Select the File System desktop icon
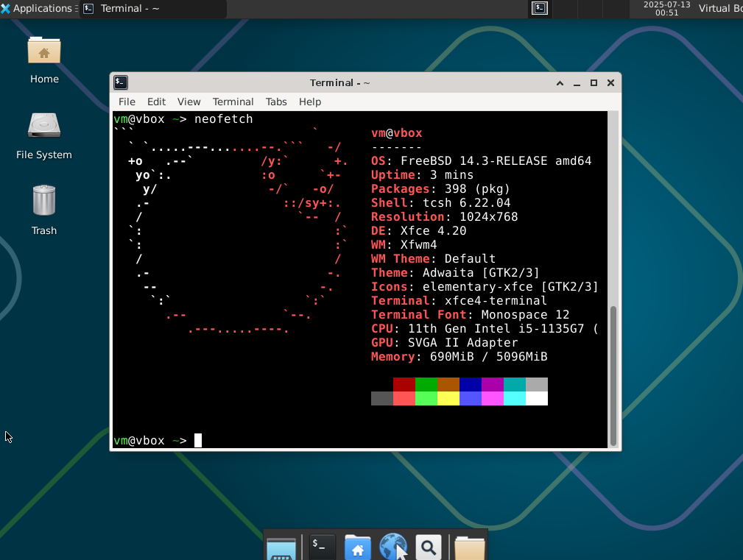Image resolution: width=743 pixels, height=560 pixels. coord(44,136)
